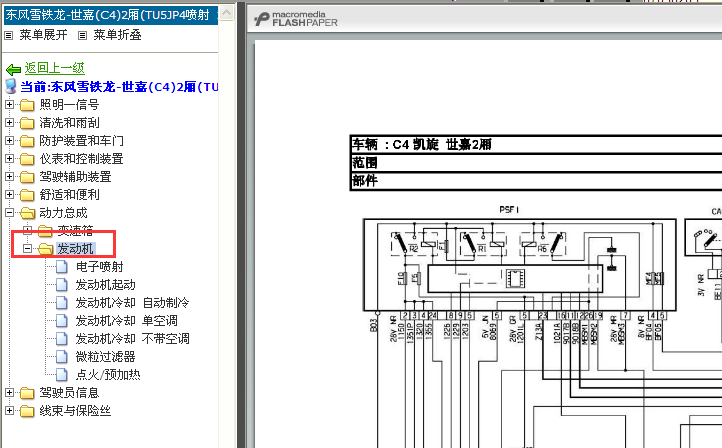Open the 发动机起动 diagram
The height and width of the screenshot is (448, 722).
105,285
